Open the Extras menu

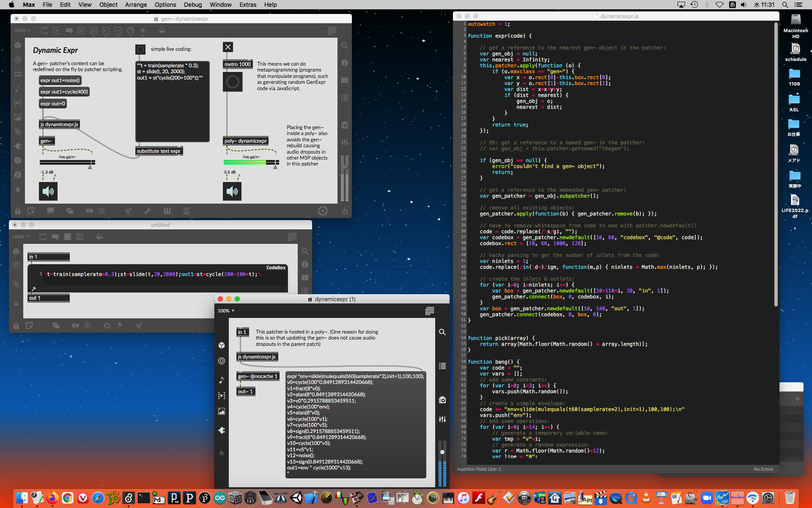point(247,5)
